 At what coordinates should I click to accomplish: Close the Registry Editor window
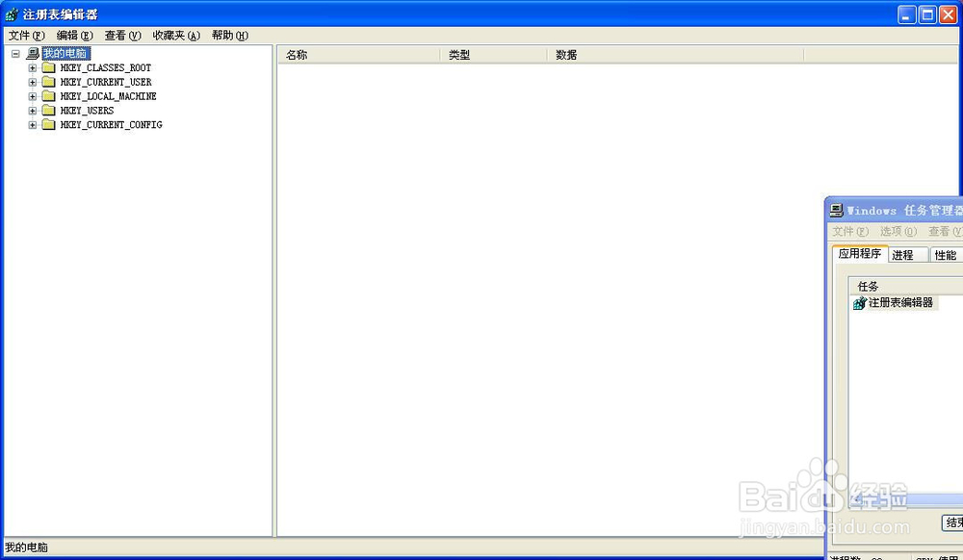point(949,14)
